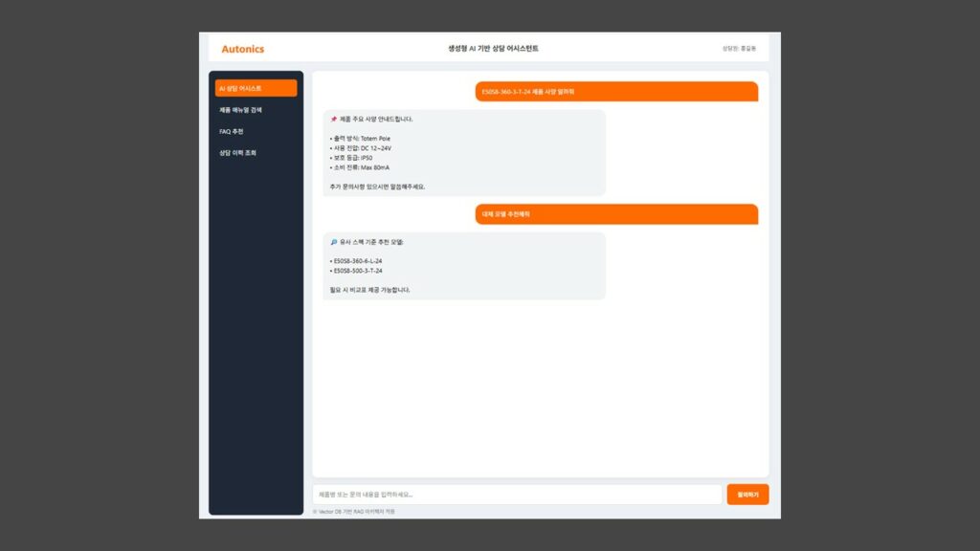Open the 제품 매뉴얼 검색 menu item
This screenshot has width=980, height=551.
[240, 110]
